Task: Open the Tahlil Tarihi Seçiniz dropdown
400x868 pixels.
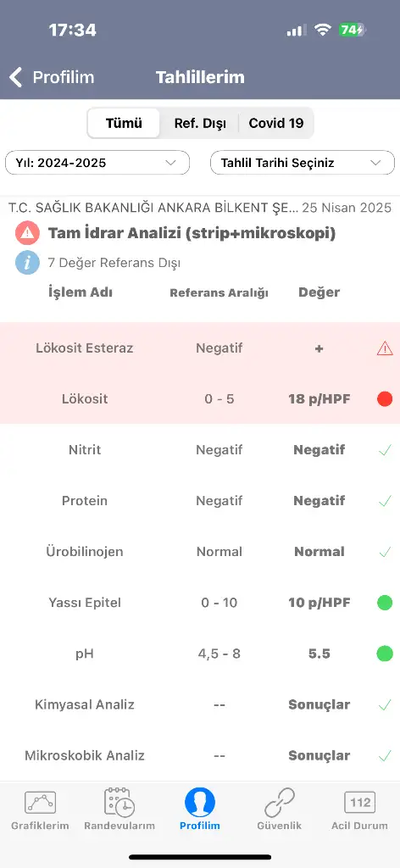Action: point(302,163)
